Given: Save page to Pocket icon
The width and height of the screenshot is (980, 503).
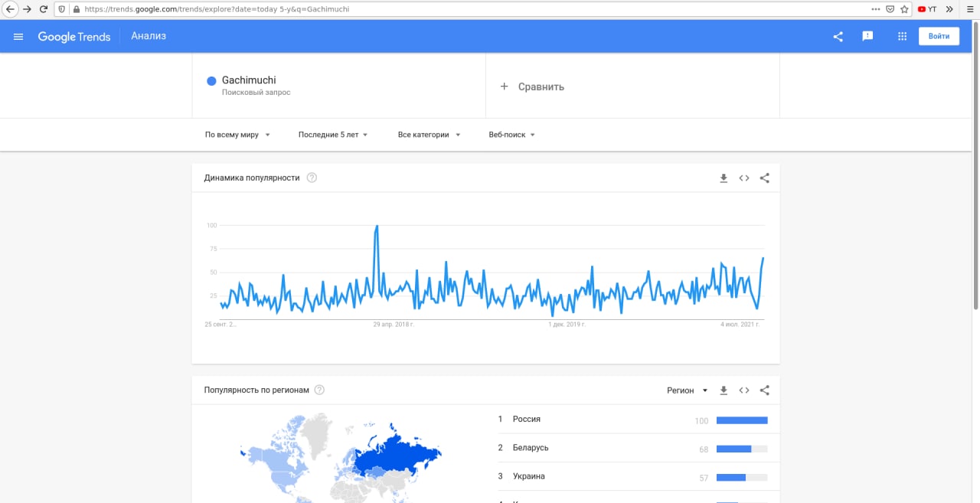Looking at the screenshot, I should pos(890,9).
